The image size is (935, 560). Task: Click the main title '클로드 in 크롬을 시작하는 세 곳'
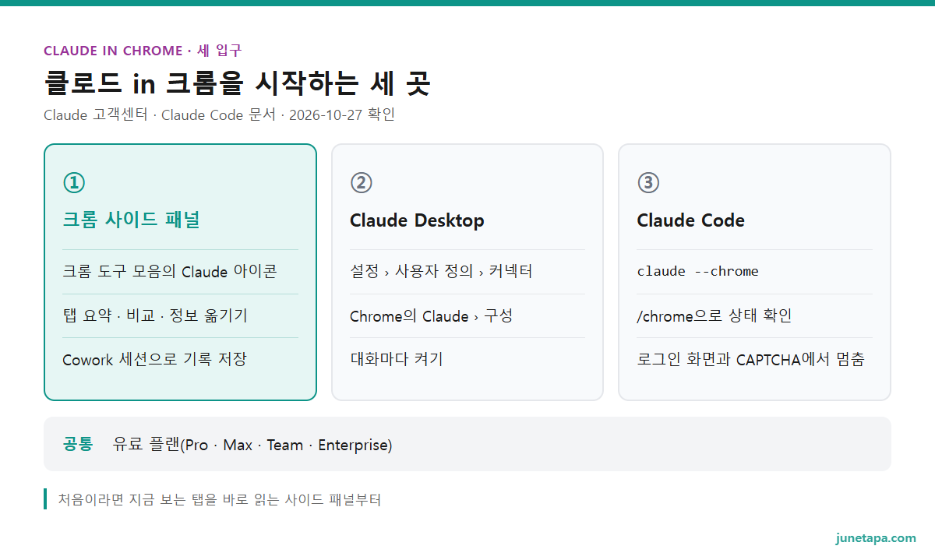(237, 83)
